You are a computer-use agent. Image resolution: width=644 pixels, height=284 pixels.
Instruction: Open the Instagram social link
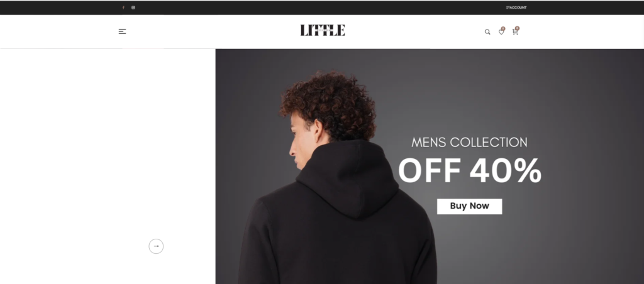(x=133, y=8)
